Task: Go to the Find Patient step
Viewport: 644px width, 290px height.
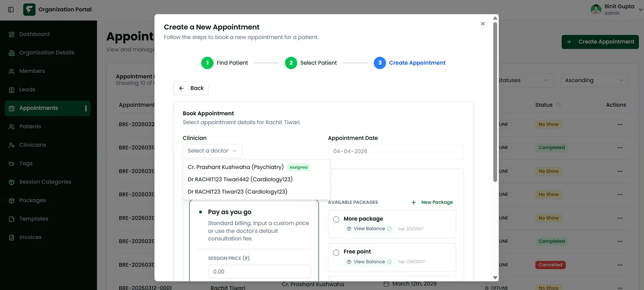Action: pyautogui.click(x=225, y=63)
